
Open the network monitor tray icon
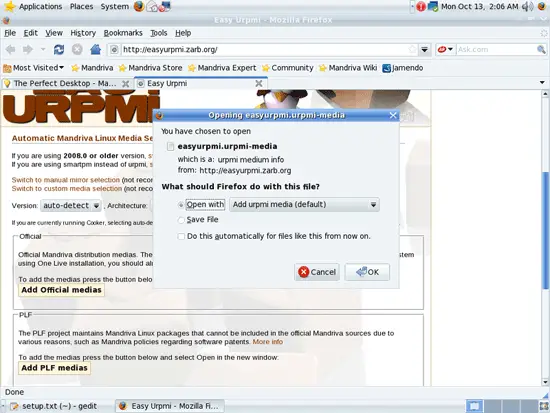pyautogui.click(x=433, y=6)
